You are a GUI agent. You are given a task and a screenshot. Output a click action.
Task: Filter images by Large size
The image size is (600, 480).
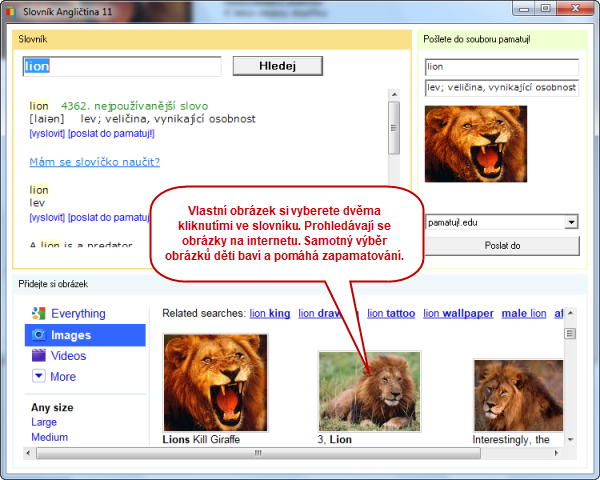[44, 422]
